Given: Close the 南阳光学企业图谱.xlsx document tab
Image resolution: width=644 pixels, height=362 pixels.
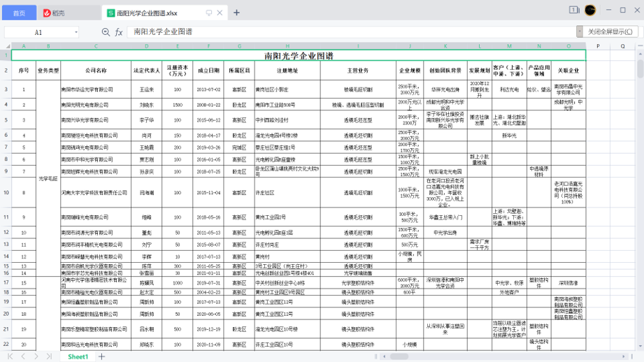Looking at the screenshot, I should coord(220,13).
